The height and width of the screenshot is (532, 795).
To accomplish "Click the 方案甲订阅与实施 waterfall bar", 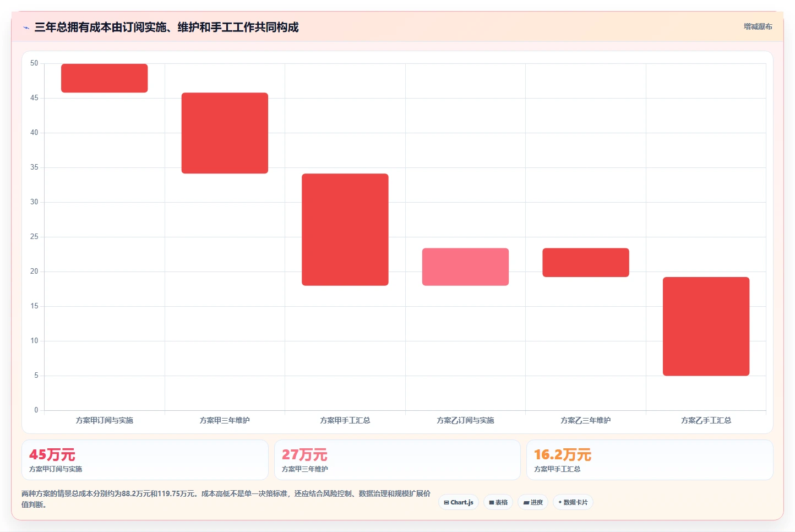I will 105,78.
